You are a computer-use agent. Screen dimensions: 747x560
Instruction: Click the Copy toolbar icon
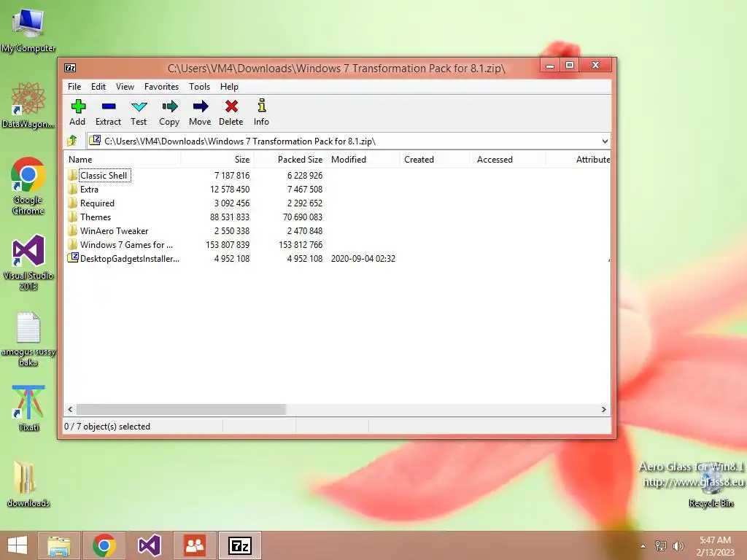coord(169,106)
